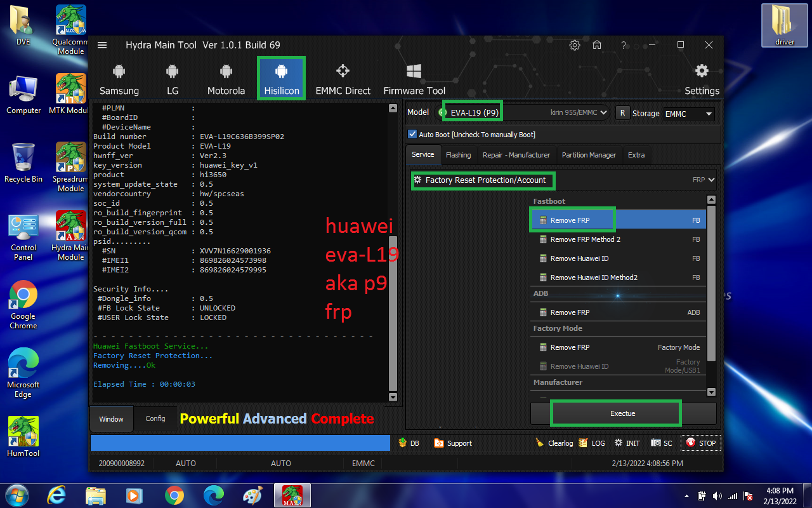
Task: Click the R button next to Model
Action: pos(622,113)
